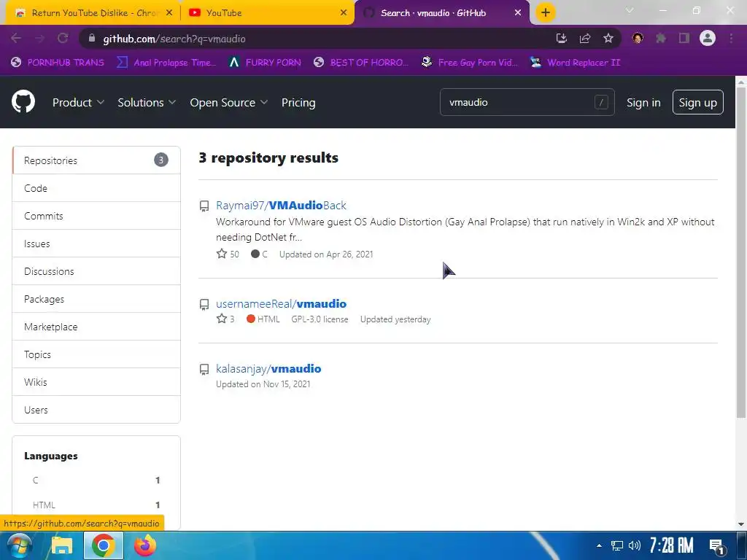The height and width of the screenshot is (560, 747).
Task: Expand the Open Source dropdown menu
Action: click(228, 102)
